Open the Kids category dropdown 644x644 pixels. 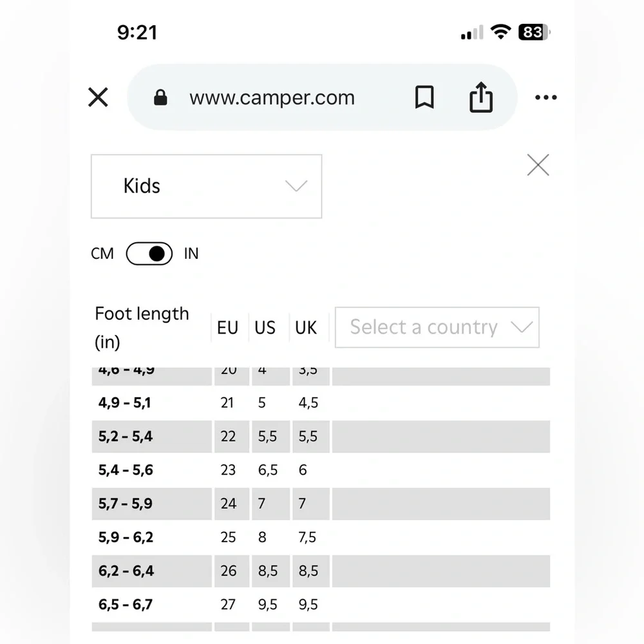(206, 186)
